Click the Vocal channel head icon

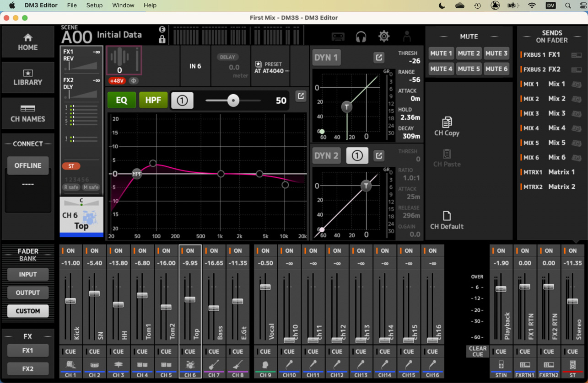265,365
